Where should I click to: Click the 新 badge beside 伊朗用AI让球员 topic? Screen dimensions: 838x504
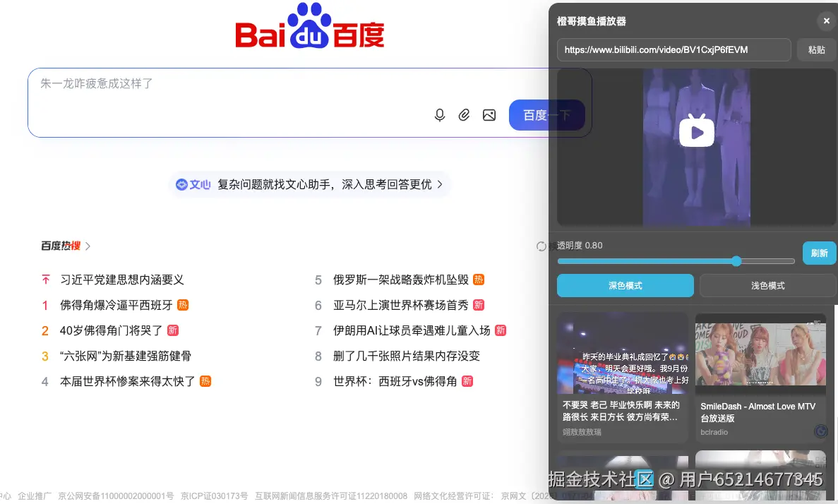click(501, 330)
